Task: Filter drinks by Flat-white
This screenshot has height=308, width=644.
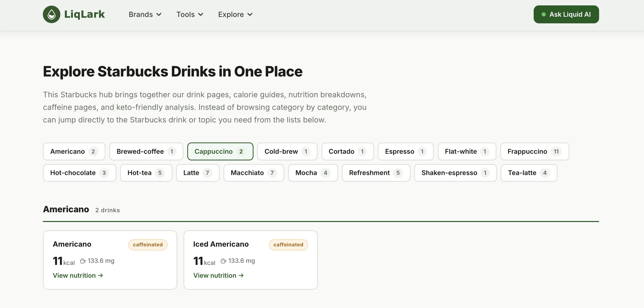Action: tap(467, 151)
